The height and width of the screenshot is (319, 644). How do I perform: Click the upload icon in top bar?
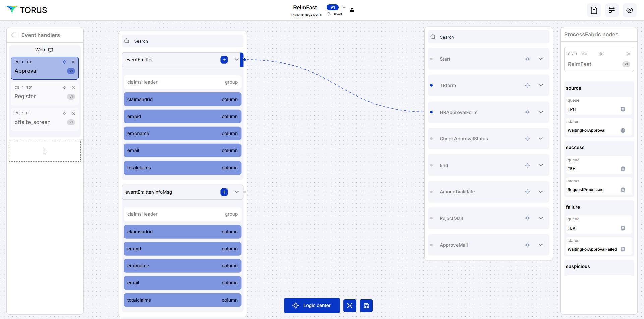pos(594,10)
